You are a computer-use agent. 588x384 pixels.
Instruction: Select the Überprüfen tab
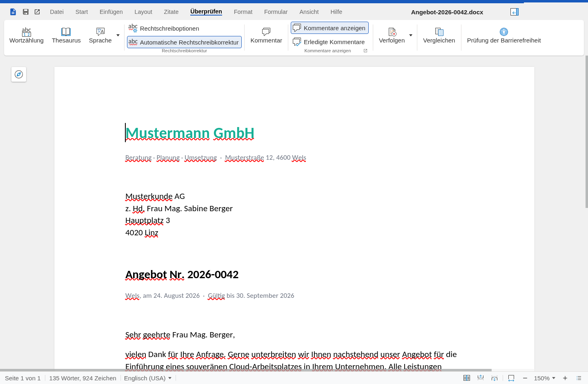[206, 11]
